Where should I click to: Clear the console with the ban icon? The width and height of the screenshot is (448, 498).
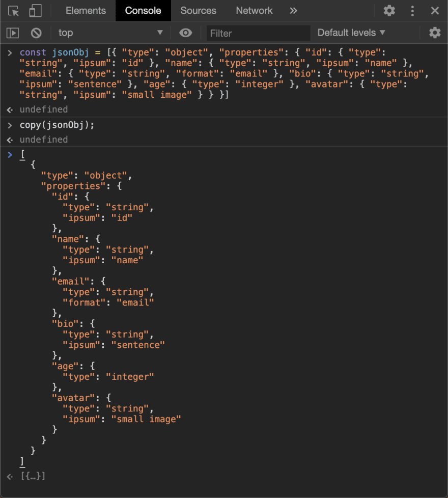coord(36,33)
